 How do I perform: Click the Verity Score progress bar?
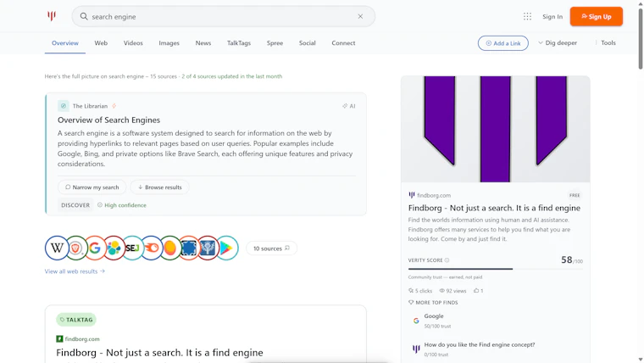496,269
